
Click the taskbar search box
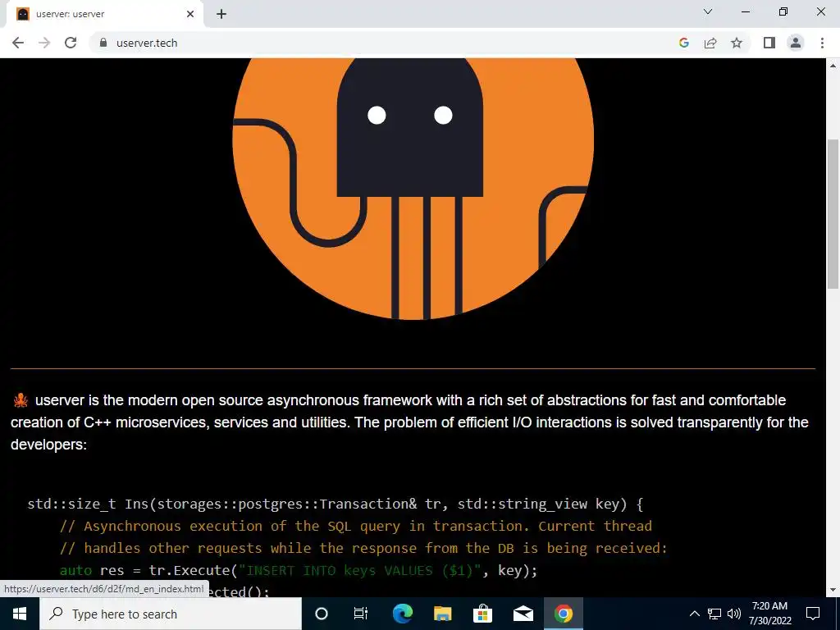click(171, 614)
